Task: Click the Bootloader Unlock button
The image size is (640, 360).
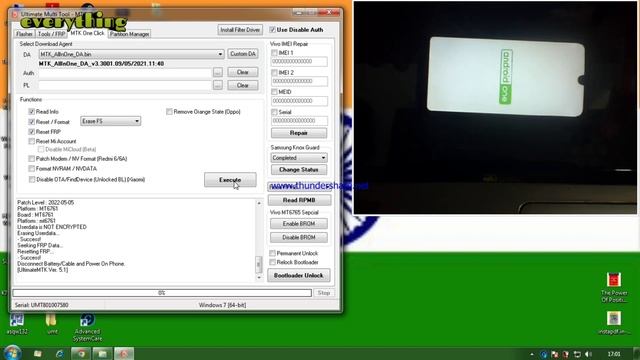Action: click(299, 276)
